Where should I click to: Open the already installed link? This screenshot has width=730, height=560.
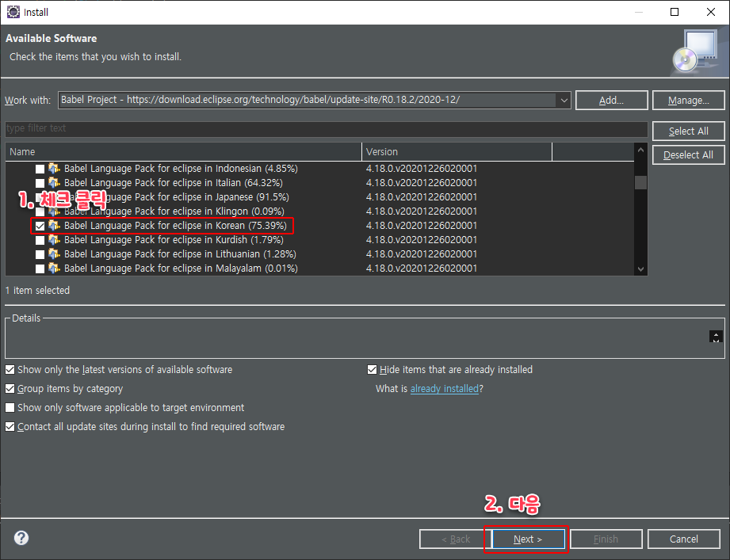[445, 389]
